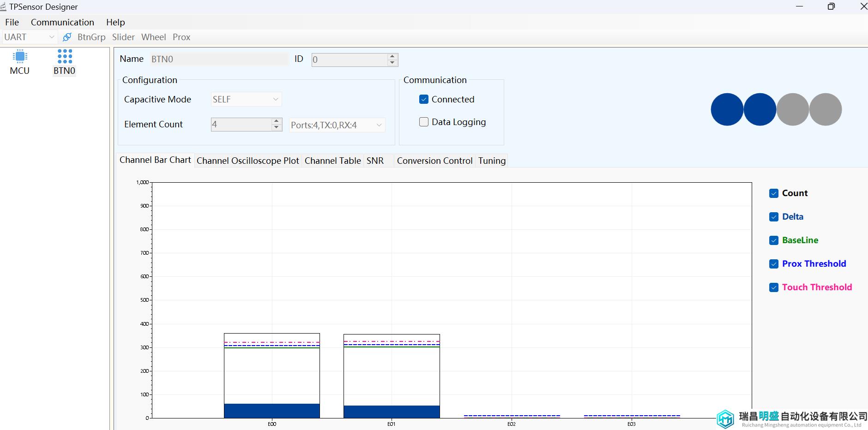The image size is (868, 430).
Task: Click the Element Count label
Action: pyautogui.click(x=153, y=124)
